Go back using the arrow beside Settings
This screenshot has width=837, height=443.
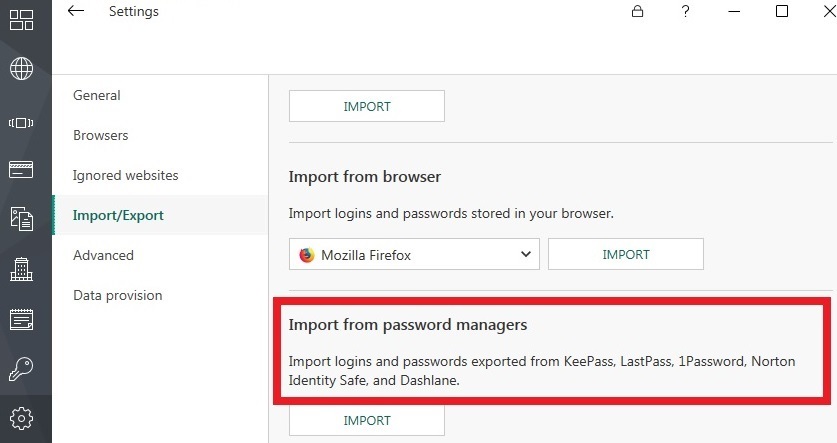pos(76,12)
